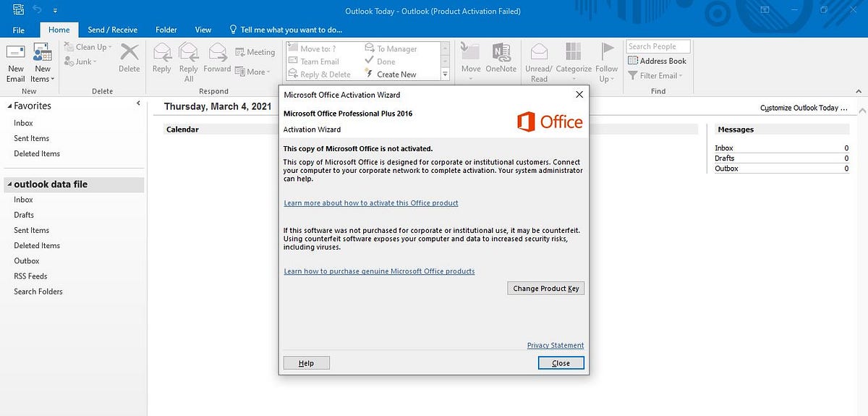Image resolution: width=868 pixels, height=416 pixels.
Task: Open Customize Quick Access Toolbar dropdown
Action: point(55,11)
